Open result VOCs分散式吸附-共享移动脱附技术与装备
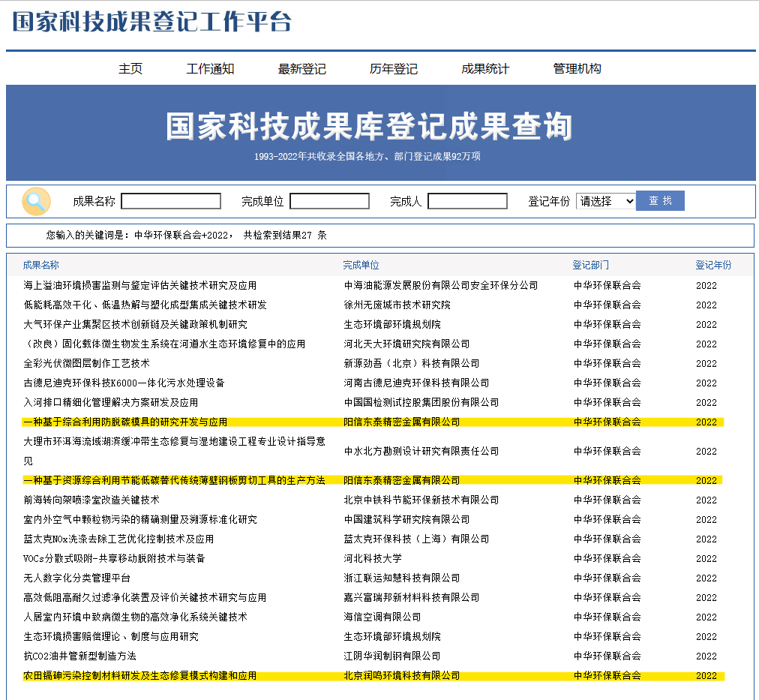The image size is (759, 700). tap(114, 559)
